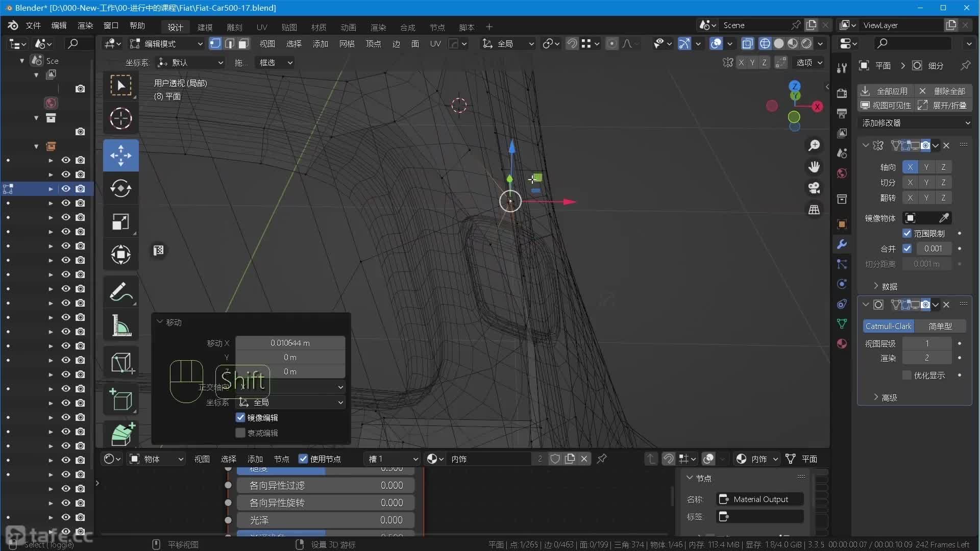Open the Options dropdown in viewport
Image resolution: width=980 pixels, height=551 pixels.
(x=810, y=62)
